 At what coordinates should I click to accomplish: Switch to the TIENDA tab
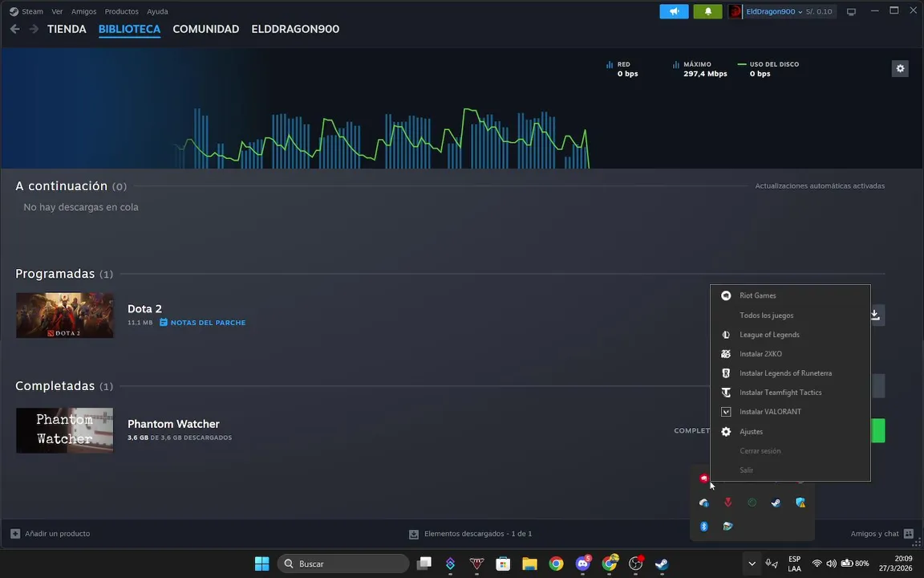(67, 29)
